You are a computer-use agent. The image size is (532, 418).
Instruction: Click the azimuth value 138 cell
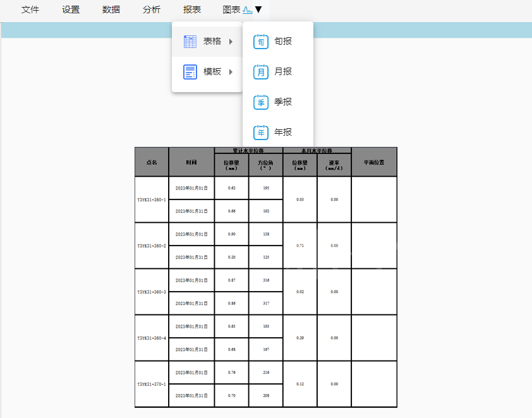click(265, 234)
